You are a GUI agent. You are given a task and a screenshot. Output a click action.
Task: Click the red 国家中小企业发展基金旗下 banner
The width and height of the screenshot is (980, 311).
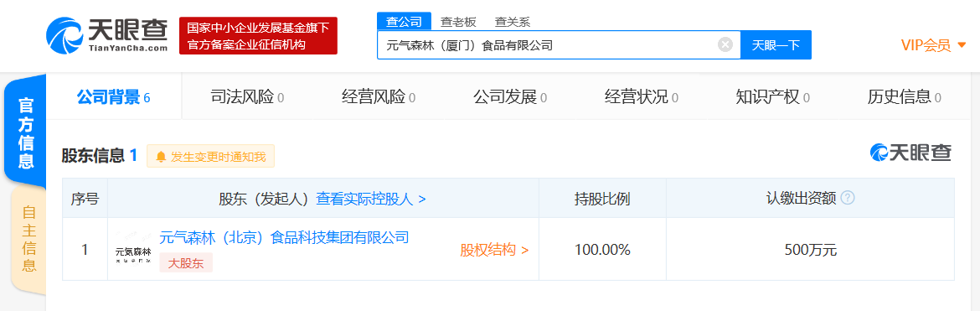258,36
